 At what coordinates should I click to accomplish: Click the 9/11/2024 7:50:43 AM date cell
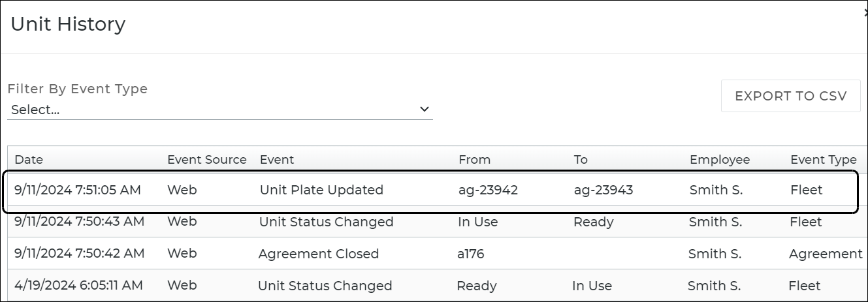pyautogui.click(x=79, y=222)
